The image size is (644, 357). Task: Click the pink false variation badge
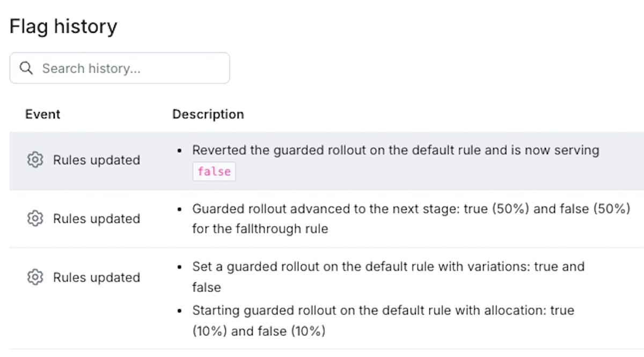point(214,172)
